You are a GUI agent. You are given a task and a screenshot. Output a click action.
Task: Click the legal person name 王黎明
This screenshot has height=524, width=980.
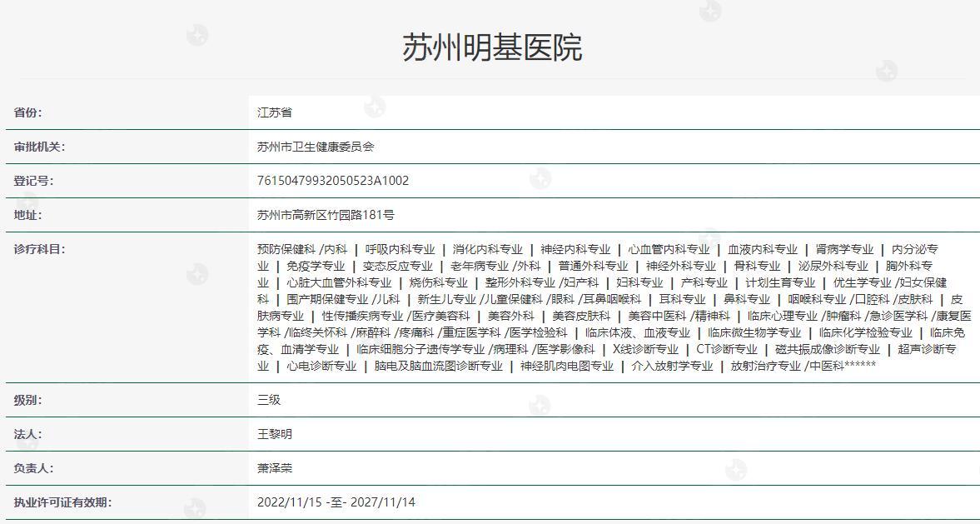275,434
